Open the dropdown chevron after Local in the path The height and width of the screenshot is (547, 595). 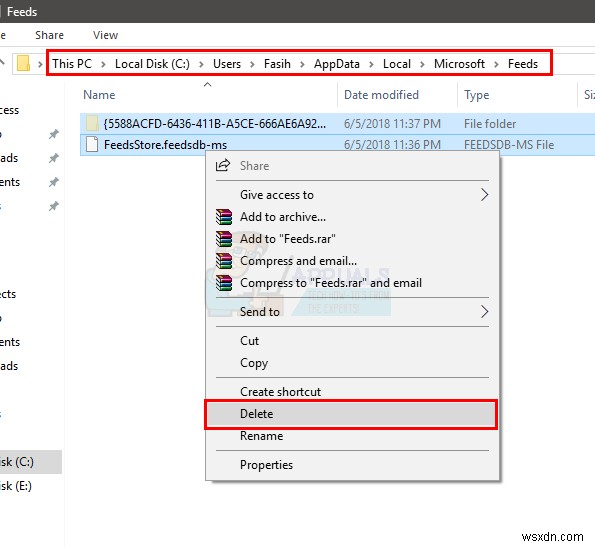tap(422, 64)
